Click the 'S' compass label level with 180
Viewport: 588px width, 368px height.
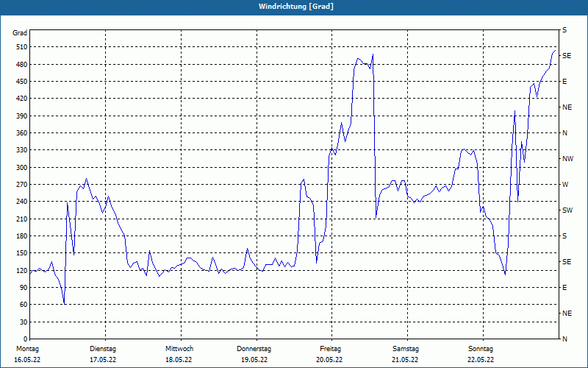click(x=564, y=236)
